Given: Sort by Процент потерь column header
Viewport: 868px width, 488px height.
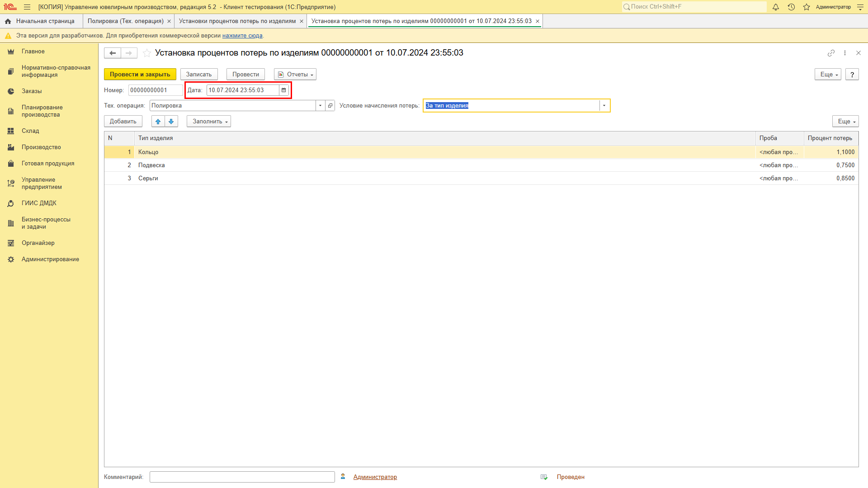Looking at the screenshot, I should tap(831, 138).
